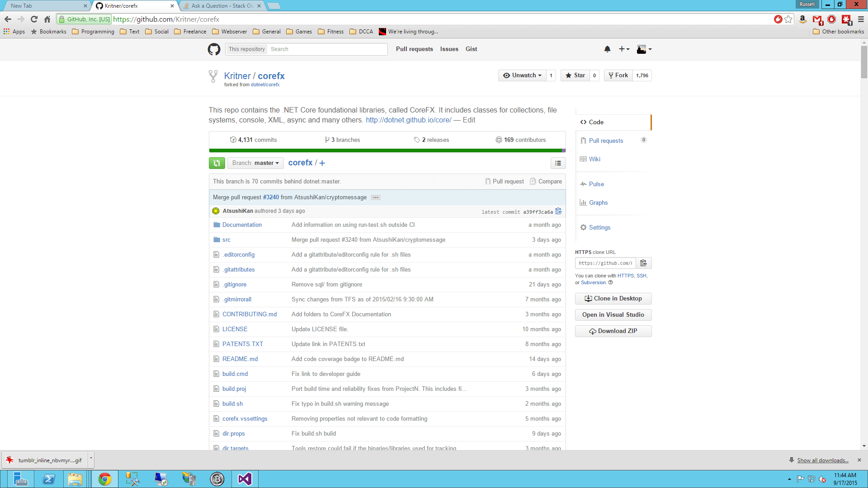Open the Pulse sidebar tab
Image resolution: width=868 pixels, height=488 pixels.
pos(596,184)
